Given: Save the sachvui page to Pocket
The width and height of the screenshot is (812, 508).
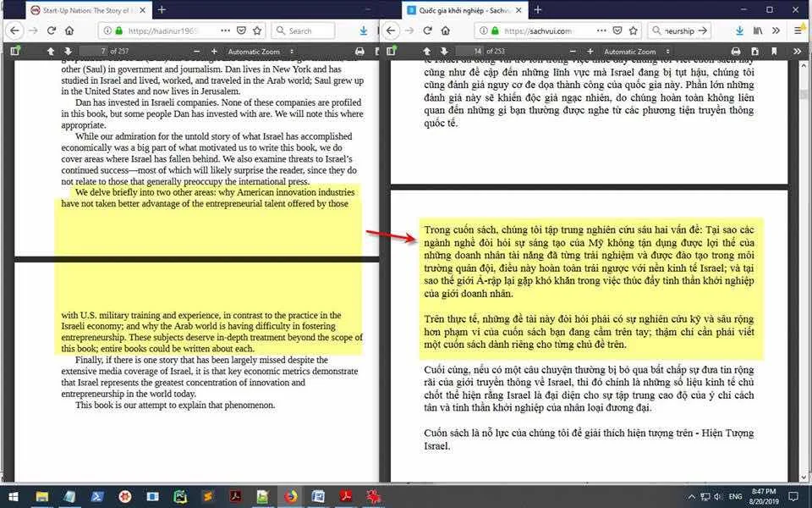Looking at the screenshot, I should [617, 30].
